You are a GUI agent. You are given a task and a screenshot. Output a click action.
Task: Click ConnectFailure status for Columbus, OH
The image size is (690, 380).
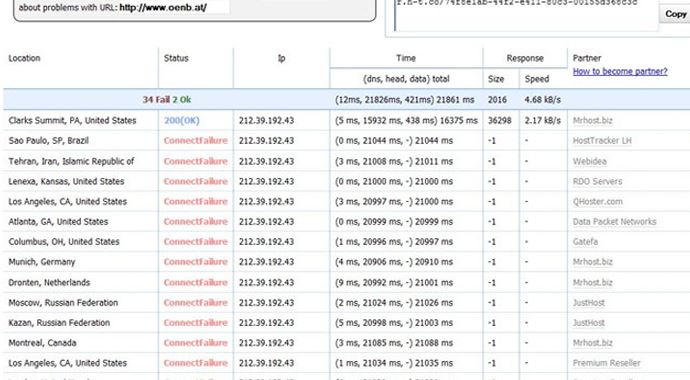tap(196, 242)
